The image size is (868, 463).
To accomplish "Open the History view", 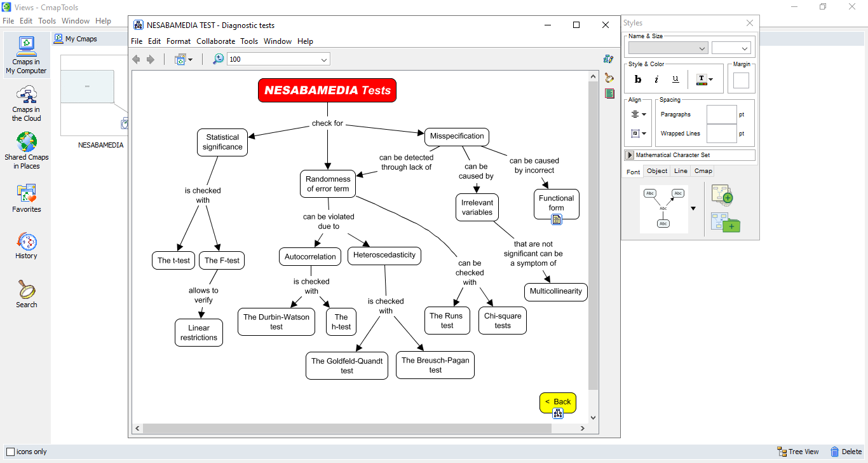I will pos(26,246).
